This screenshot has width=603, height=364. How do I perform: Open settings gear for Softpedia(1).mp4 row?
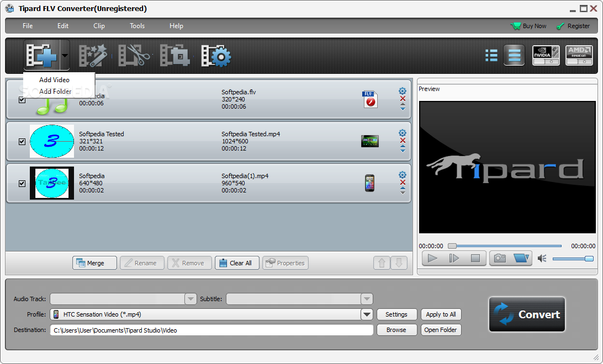402,175
